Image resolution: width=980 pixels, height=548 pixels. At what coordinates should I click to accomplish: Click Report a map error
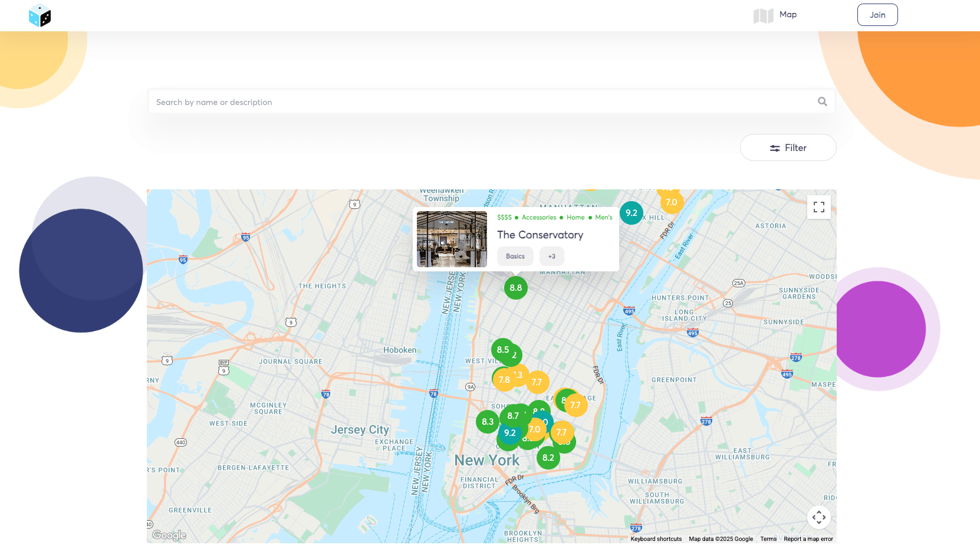[x=808, y=539]
